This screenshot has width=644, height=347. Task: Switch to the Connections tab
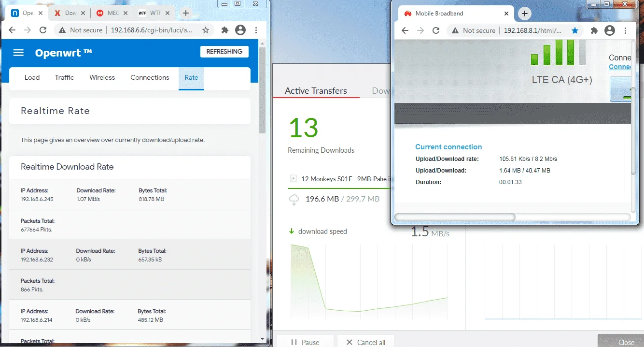(150, 77)
